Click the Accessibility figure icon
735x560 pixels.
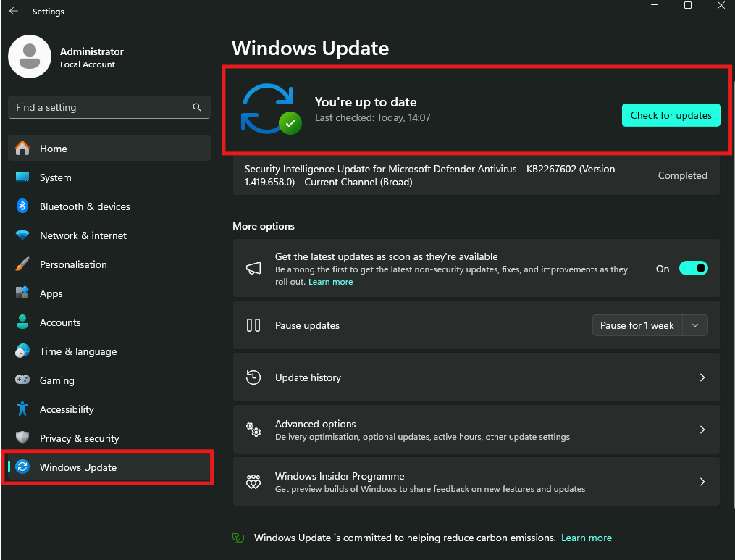click(x=22, y=409)
